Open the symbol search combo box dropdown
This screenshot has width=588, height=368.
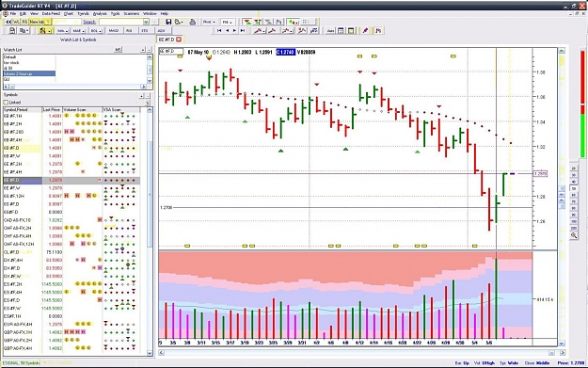(x=146, y=23)
